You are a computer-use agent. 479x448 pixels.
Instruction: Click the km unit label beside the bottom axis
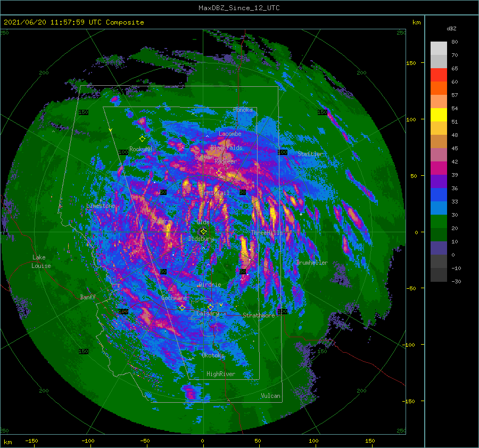(7, 442)
